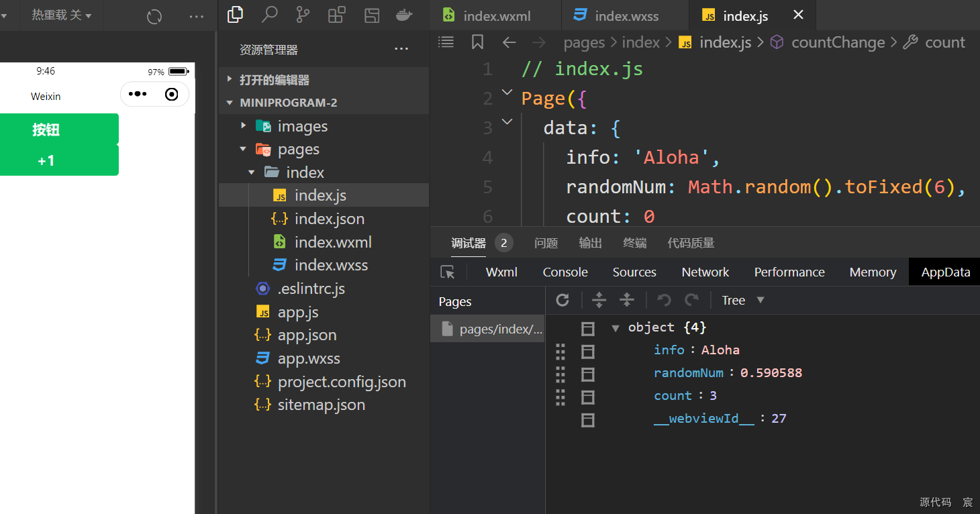Screen dimensions: 980x514
Task: Edit the info value Aloha in AppData
Action: click(x=720, y=350)
